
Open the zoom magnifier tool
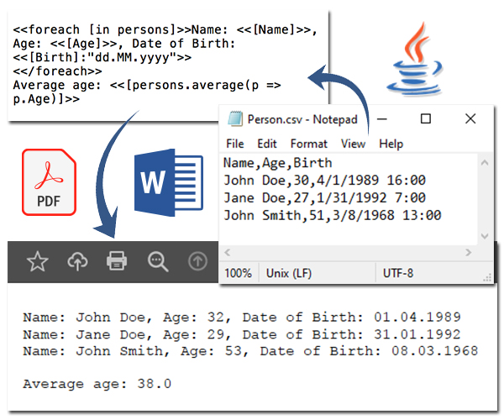pyautogui.click(x=157, y=262)
